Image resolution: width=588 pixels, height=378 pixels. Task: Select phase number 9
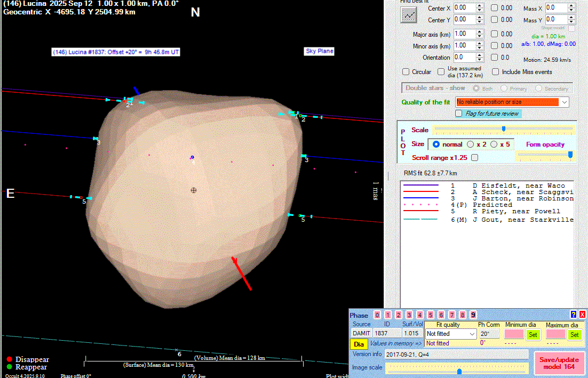(473, 315)
